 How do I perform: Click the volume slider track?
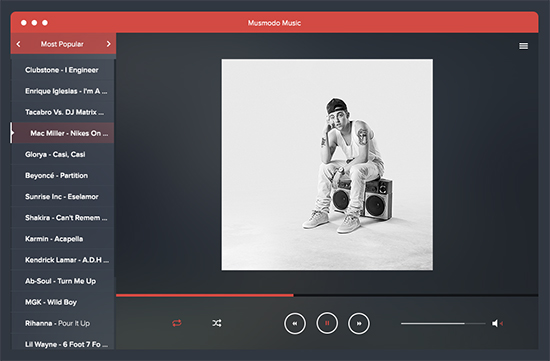coord(443,323)
